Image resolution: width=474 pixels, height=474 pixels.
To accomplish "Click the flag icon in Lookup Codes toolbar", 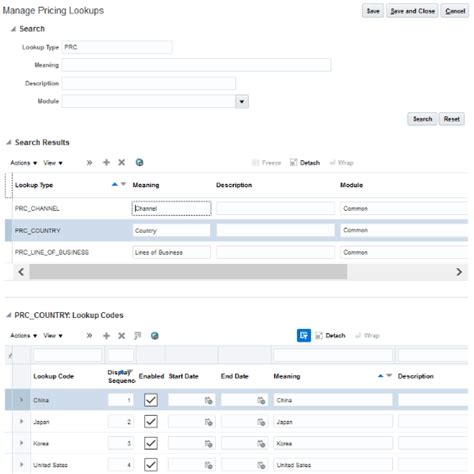I will coord(138,336).
